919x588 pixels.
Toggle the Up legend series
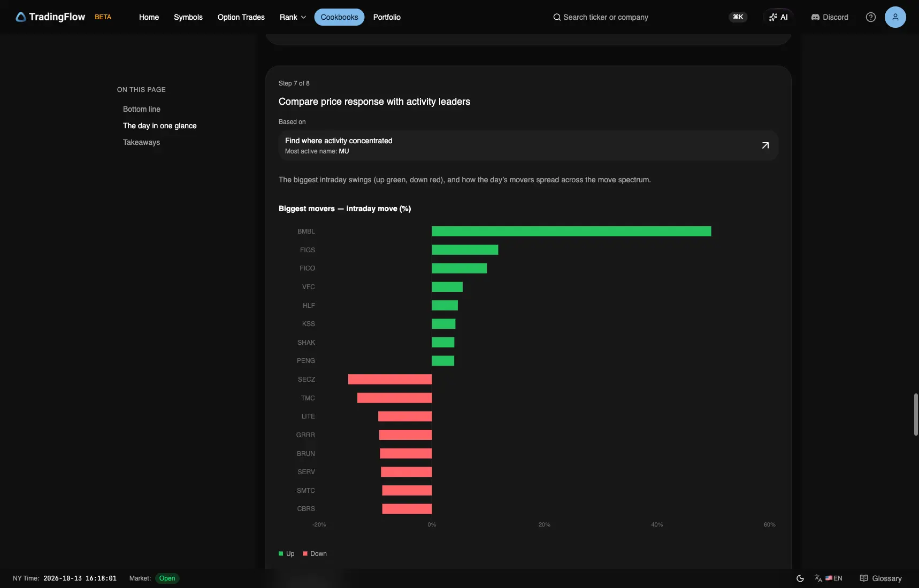pos(287,554)
